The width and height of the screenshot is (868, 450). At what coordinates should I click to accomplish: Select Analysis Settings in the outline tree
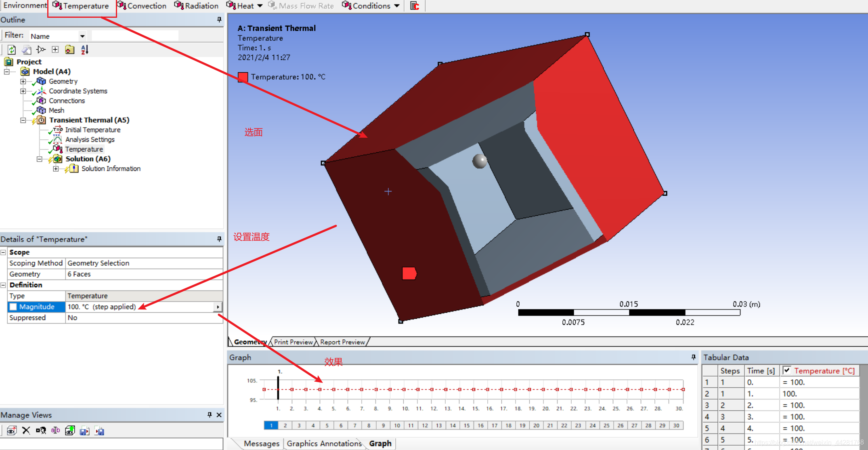pos(90,139)
